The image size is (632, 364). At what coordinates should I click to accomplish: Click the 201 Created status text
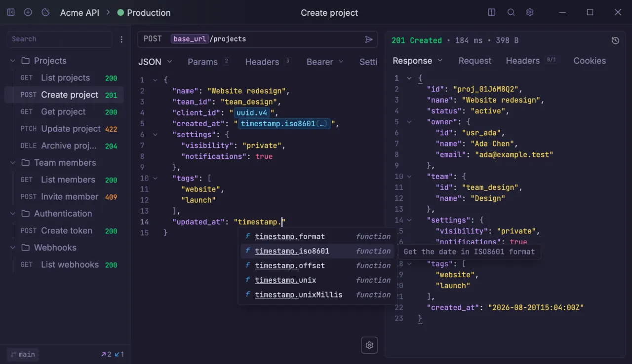click(x=417, y=40)
